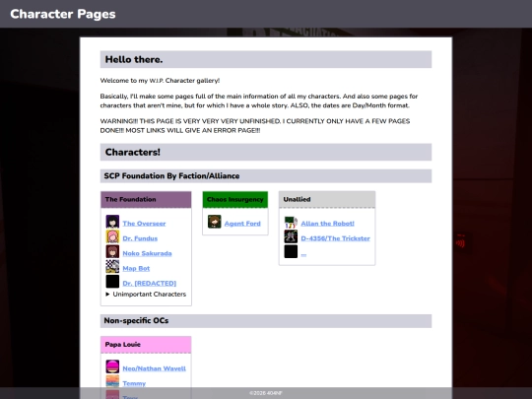Click the Character Pages site title
This screenshot has width=532, height=399.
(x=63, y=14)
